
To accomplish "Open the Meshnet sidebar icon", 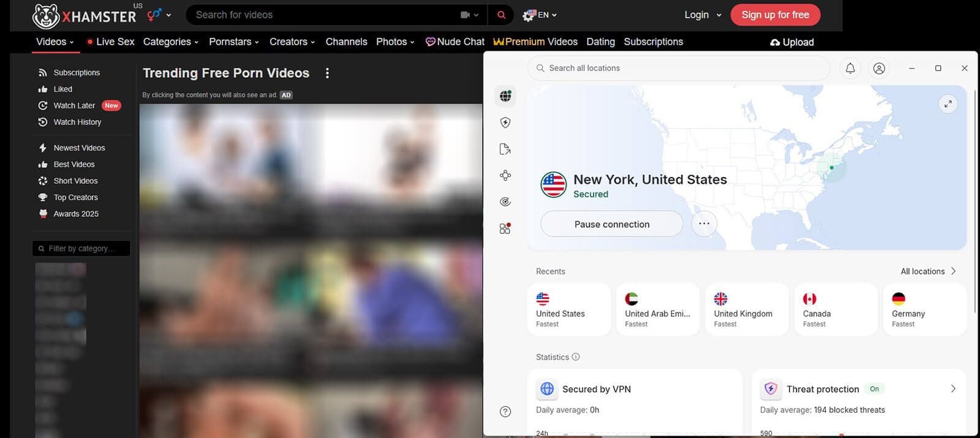I will click(505, 175).
